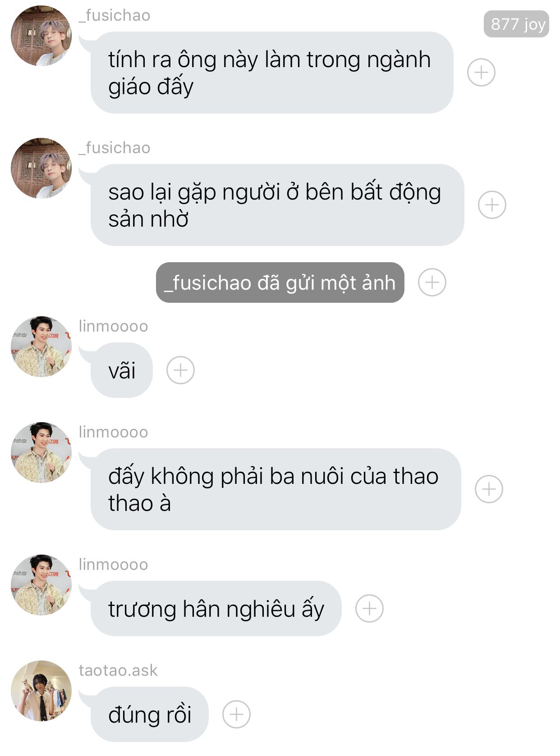Open linmoooo avatar beside 'ba nuôi' message
The width and height of the screenshot is (560, 756).
[41, 452]
